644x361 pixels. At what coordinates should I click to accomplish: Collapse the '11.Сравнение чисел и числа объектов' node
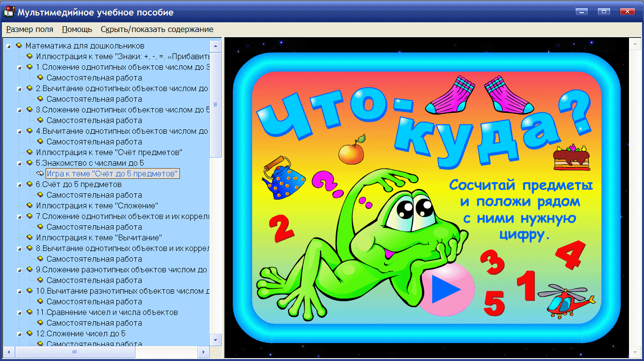(19, 313)
